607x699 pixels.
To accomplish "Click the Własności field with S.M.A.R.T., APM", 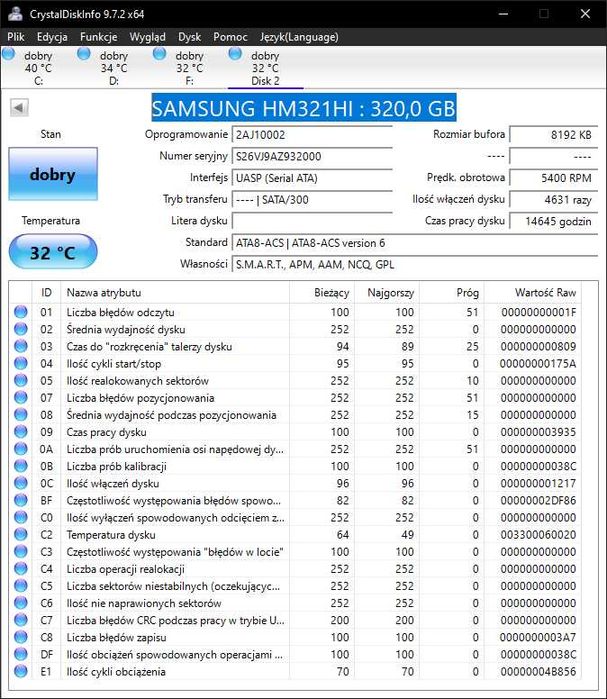I will click(414, 264).
